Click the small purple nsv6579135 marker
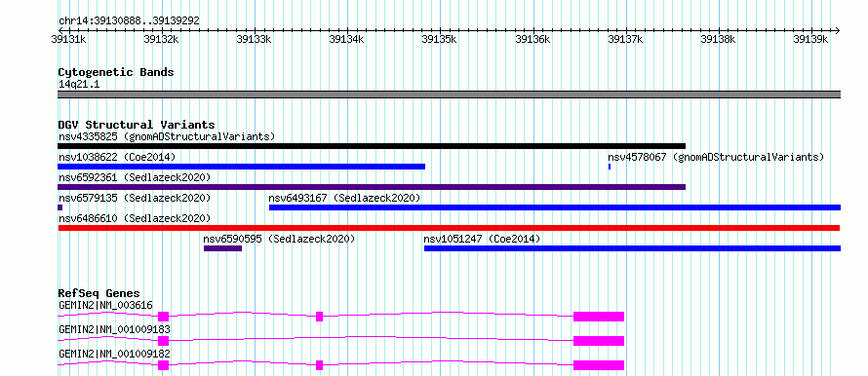Screen dimensions: 868x376 click(59, 207)
